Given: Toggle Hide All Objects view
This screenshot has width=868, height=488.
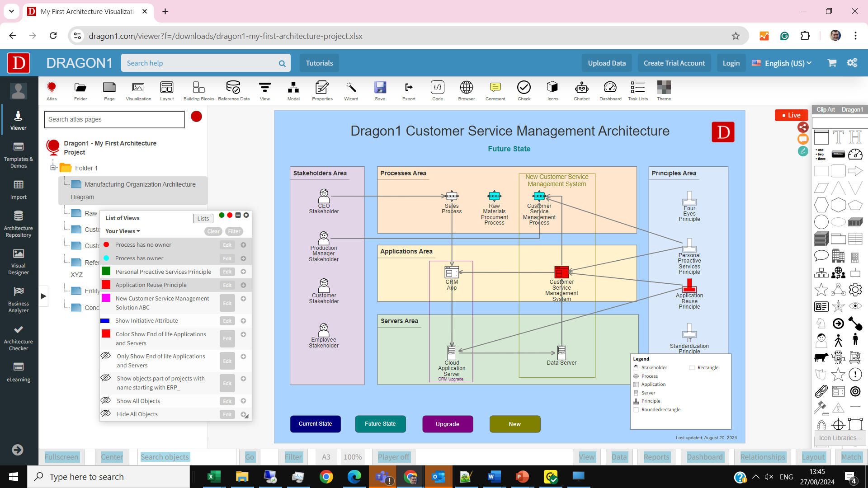Looking at the screenshot, I should (x=105, y=413).
